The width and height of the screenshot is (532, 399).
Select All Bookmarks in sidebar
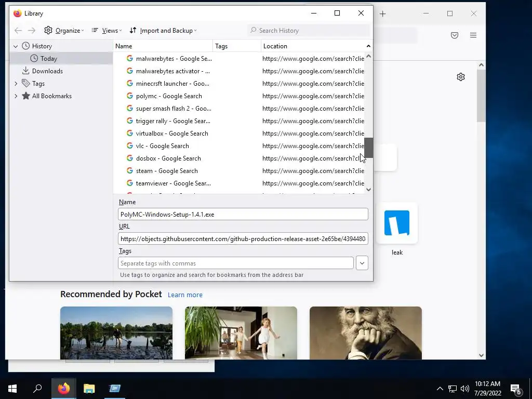[51, 96]
